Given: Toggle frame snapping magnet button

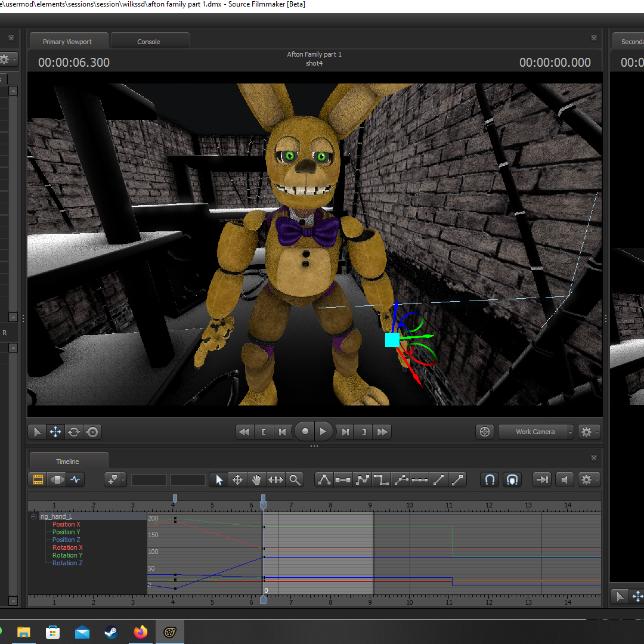Looking at the screenshot, I should coord(512,479).
